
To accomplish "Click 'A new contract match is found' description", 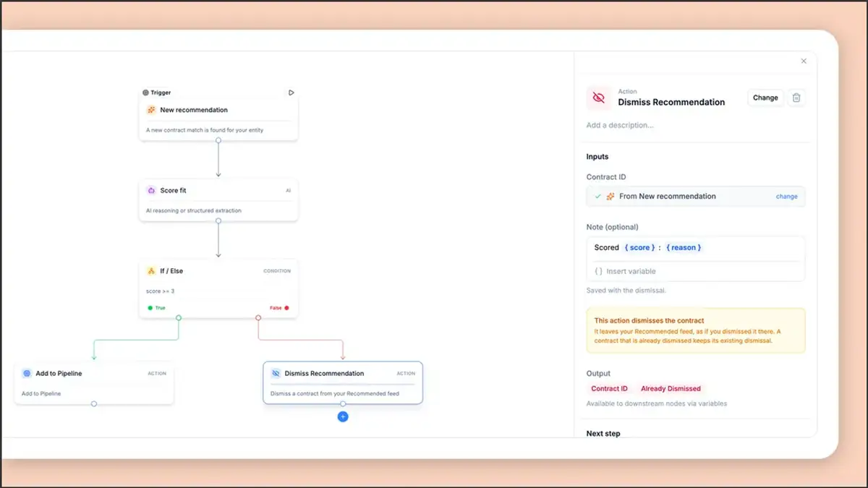I will (x=205, y=130).
